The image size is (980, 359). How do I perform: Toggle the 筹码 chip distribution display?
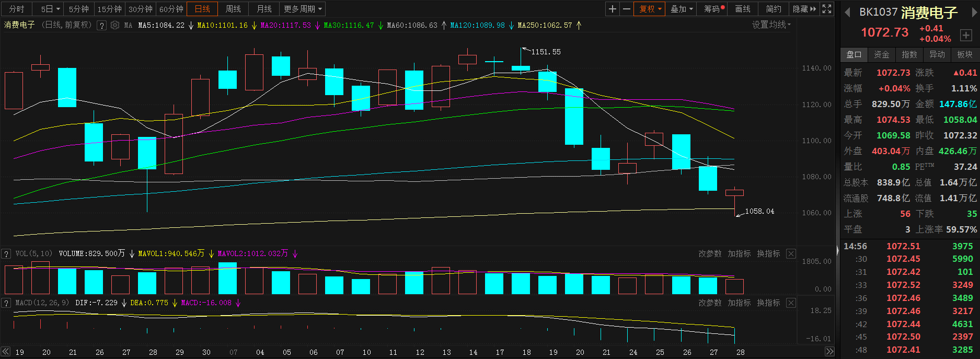[713, 9]
